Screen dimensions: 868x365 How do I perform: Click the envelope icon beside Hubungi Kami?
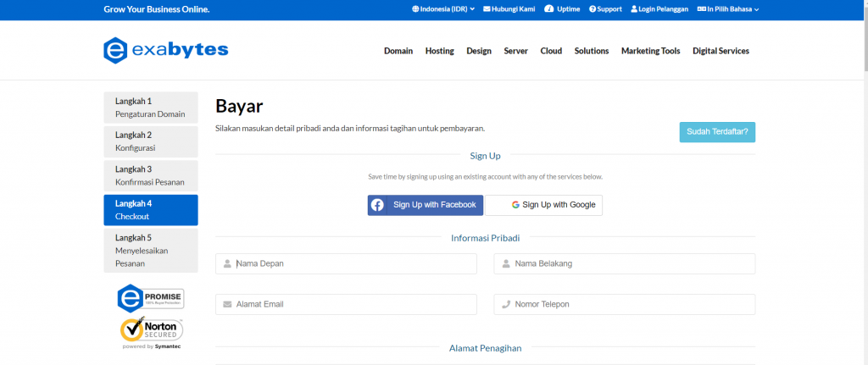pyautogui.click(x=487, y=9)
